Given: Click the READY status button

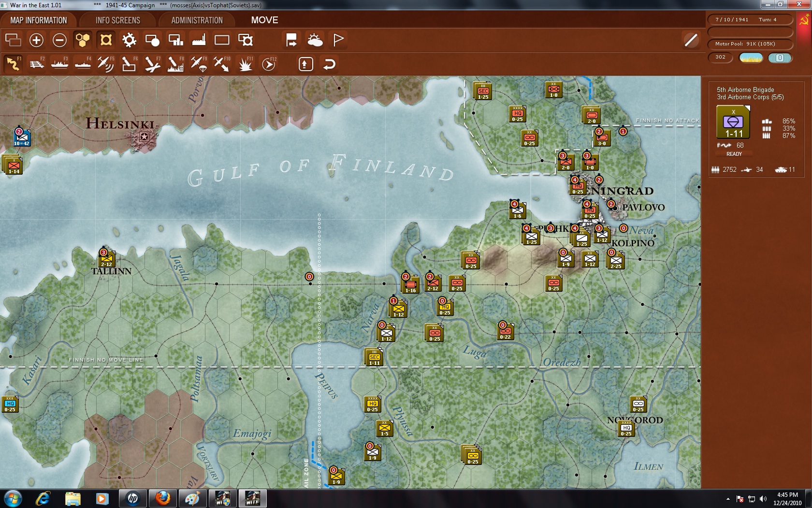Looking at the screenshot, I should [x=734, y=154].
